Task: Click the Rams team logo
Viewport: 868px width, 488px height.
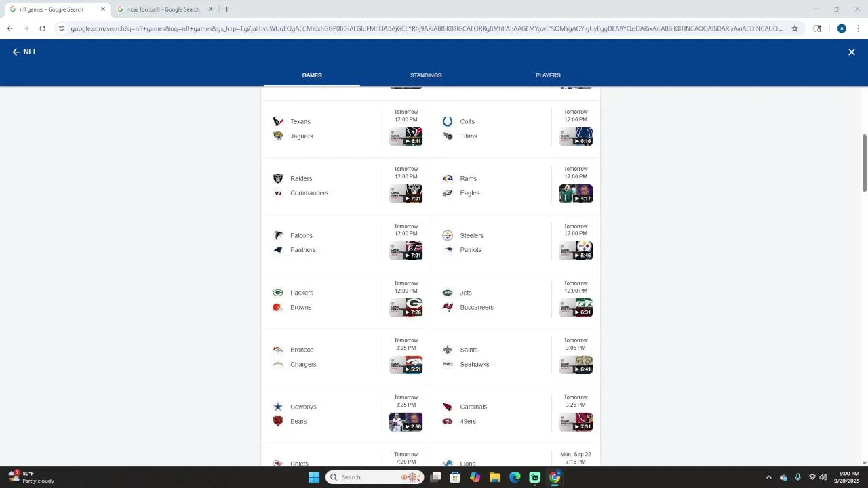Action: point(448,178)
